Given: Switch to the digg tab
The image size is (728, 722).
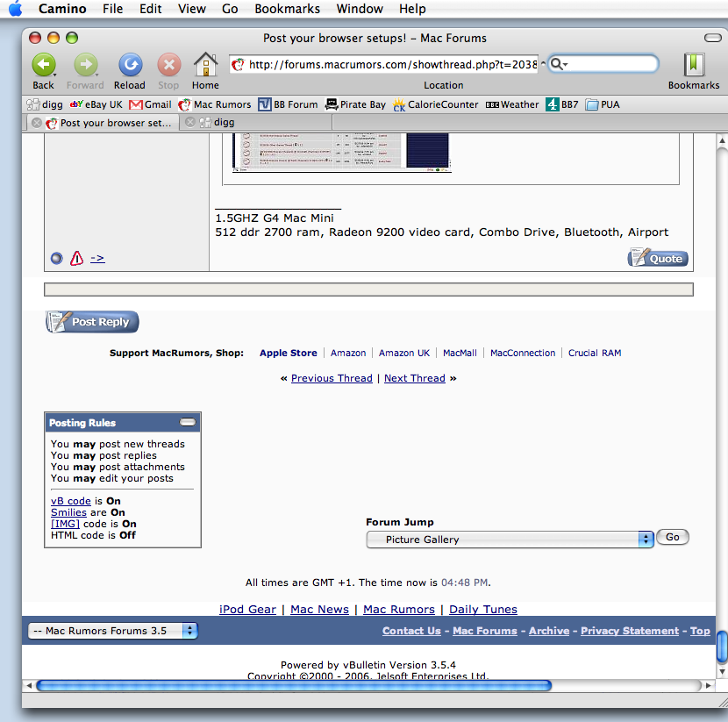Looking at the screenshot, I should (256, 122).
